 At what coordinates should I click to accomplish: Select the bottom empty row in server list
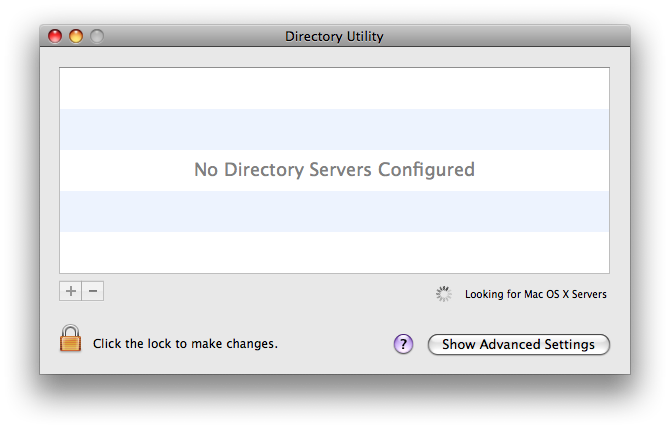point(334,251)
